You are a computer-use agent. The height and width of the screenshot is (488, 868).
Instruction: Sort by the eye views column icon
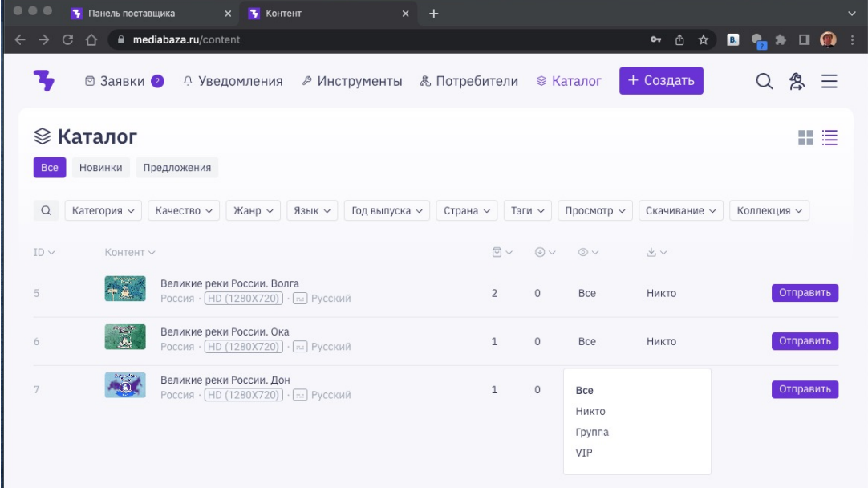point(588,252)
